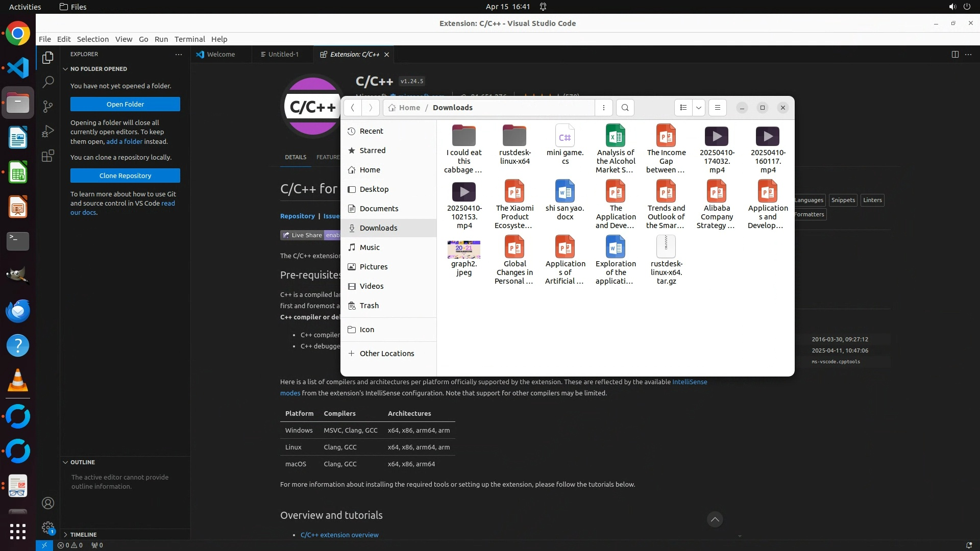Screen dimensions: 980x551
Task: Open Source Control view icon
Action: tap(47, 106)
